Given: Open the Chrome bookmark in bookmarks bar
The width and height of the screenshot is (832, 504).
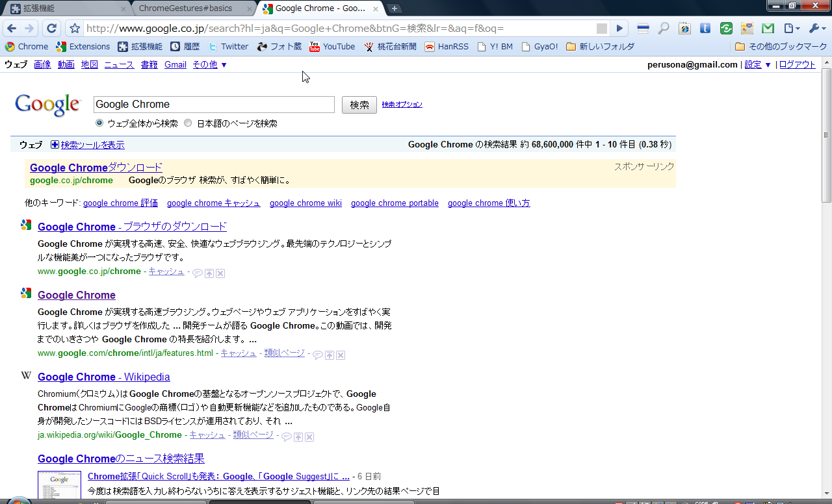Looking at the screenshot, I should pos(27,47).
